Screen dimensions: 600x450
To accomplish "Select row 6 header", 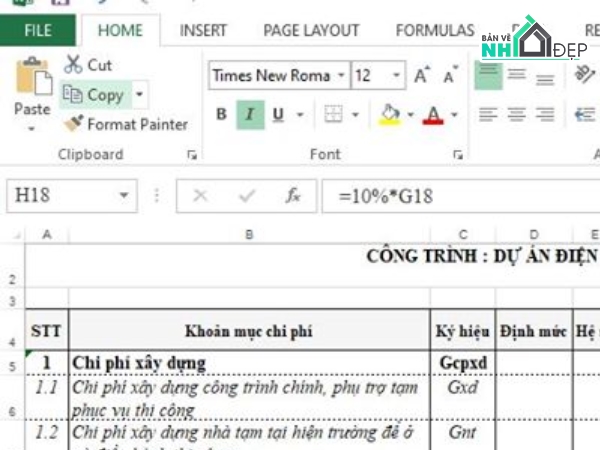I will click(12, 397).
